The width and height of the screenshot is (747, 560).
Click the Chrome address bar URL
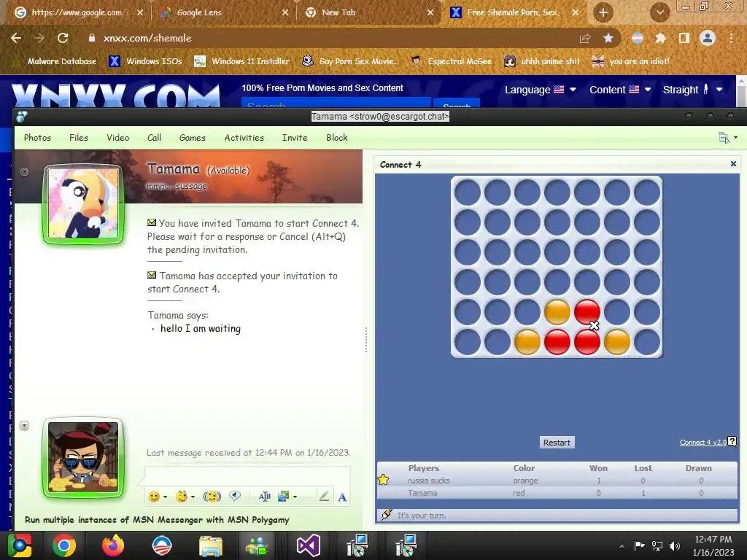click(x=147, y=38)
